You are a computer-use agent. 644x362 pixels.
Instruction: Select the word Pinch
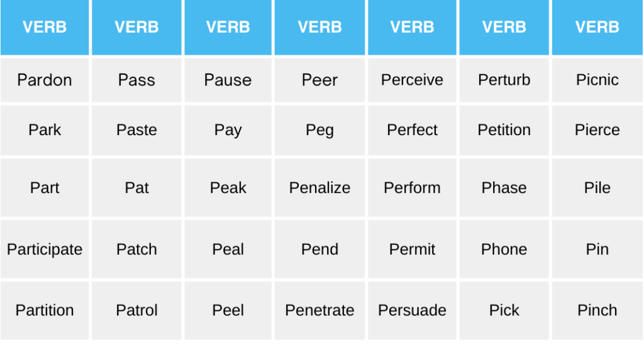tap(597, 310)
